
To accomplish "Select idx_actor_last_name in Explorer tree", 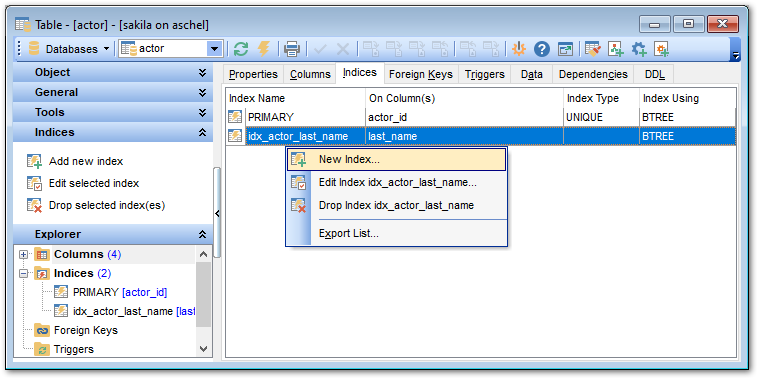I will (134, 311).
